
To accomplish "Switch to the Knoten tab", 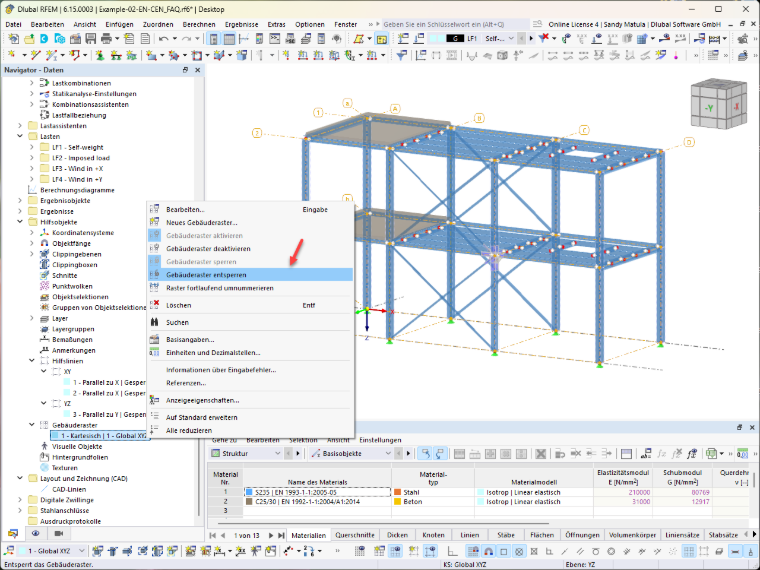I will pos(433,535).
